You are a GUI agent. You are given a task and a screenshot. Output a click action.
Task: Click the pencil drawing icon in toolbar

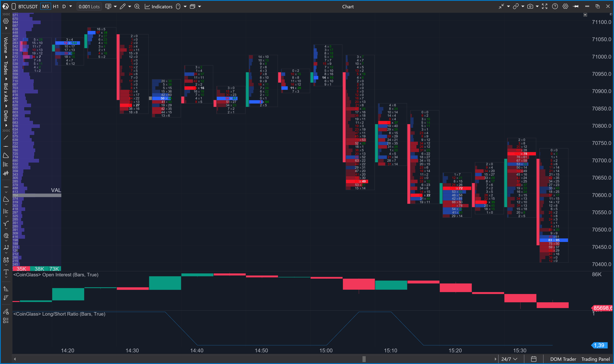click(122, 7)
